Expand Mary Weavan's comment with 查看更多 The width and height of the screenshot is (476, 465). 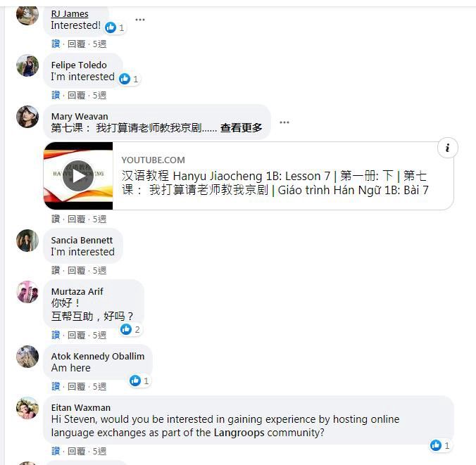(241, 128)
